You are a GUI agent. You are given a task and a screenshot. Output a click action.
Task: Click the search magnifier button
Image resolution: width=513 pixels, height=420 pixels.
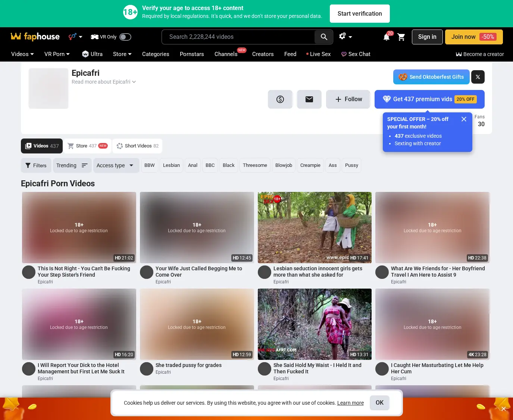point(324,37)
